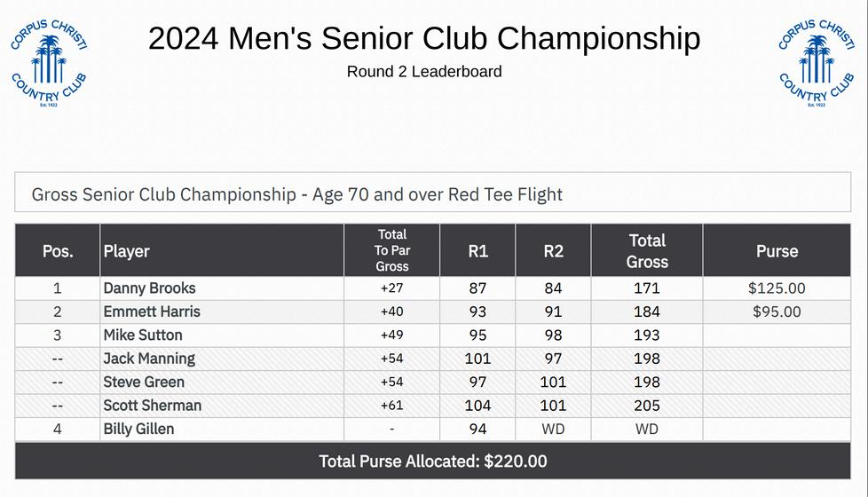Click the Gross Senior Club Championship flight title
This screenshot has height=497, width=868.
pos(297,194)
